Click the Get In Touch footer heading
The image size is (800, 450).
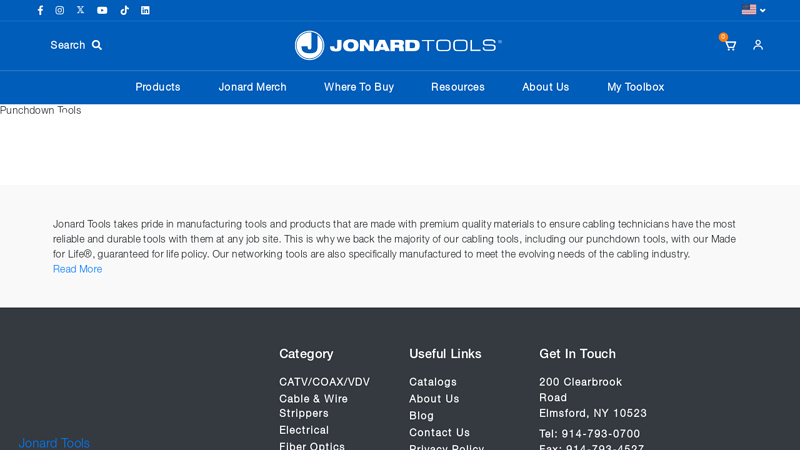(578, 354)
